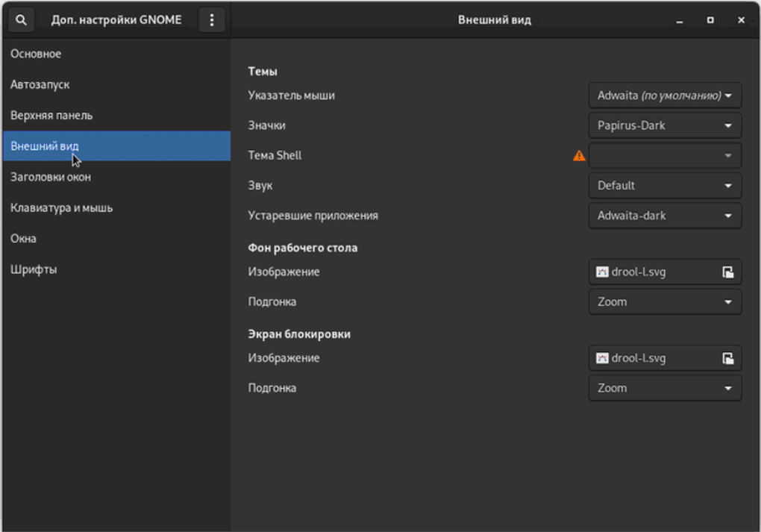Open the Papirus-Dark icons dropdown
The width and height of the screenshot is (761, 532).
pos(664,125)
